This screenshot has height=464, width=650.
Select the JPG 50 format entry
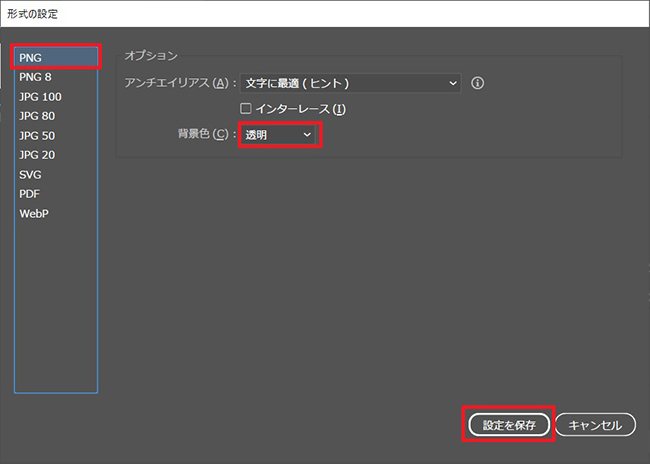click(x=37, y=136)
